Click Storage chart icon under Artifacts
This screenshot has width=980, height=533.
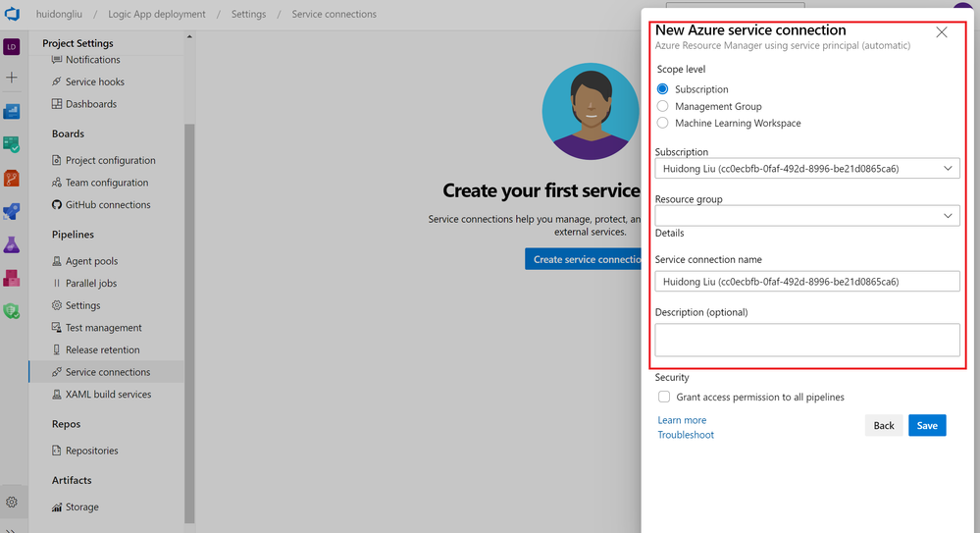(x=57, y=506)
